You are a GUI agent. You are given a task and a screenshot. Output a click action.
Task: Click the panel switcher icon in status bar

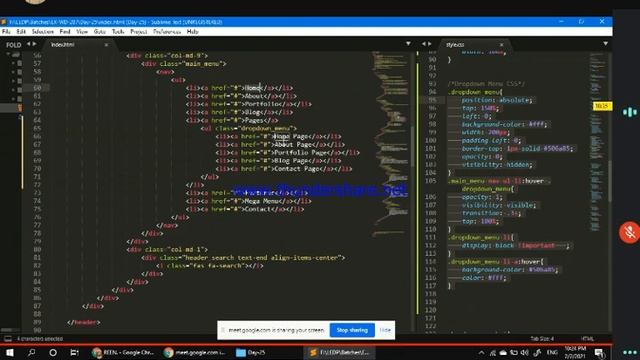click(x=8, y=339)
